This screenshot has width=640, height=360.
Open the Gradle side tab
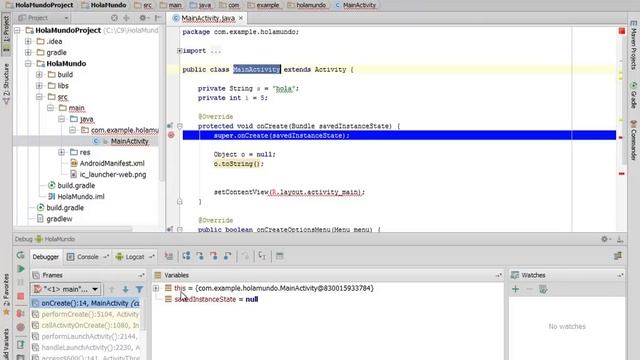[633, 95]
